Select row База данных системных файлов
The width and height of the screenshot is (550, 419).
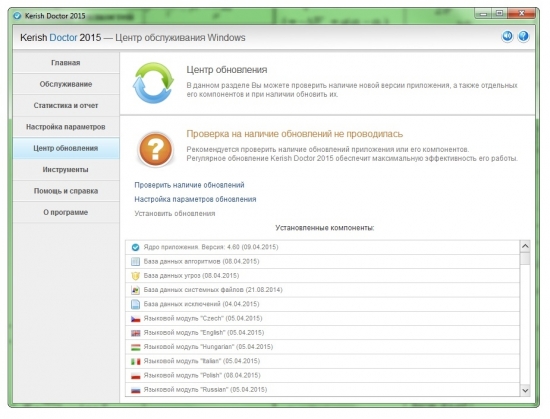[322, 290]
